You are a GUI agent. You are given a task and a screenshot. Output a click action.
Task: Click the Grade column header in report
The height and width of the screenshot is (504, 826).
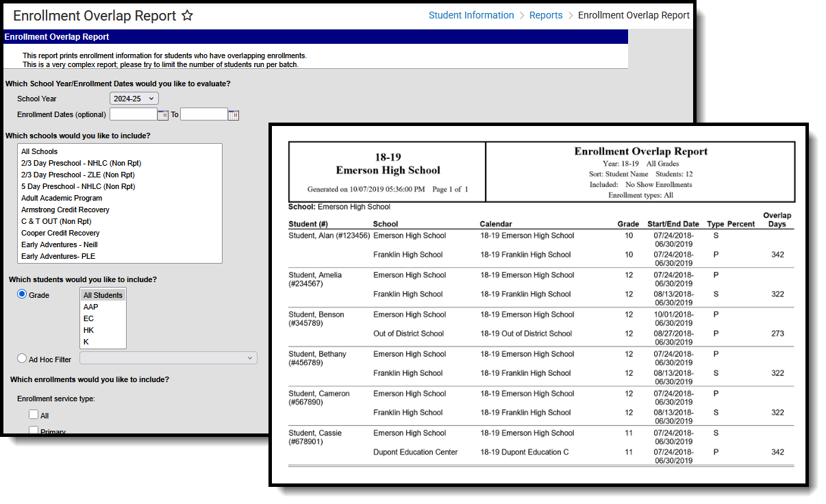[x=627, y=224]
